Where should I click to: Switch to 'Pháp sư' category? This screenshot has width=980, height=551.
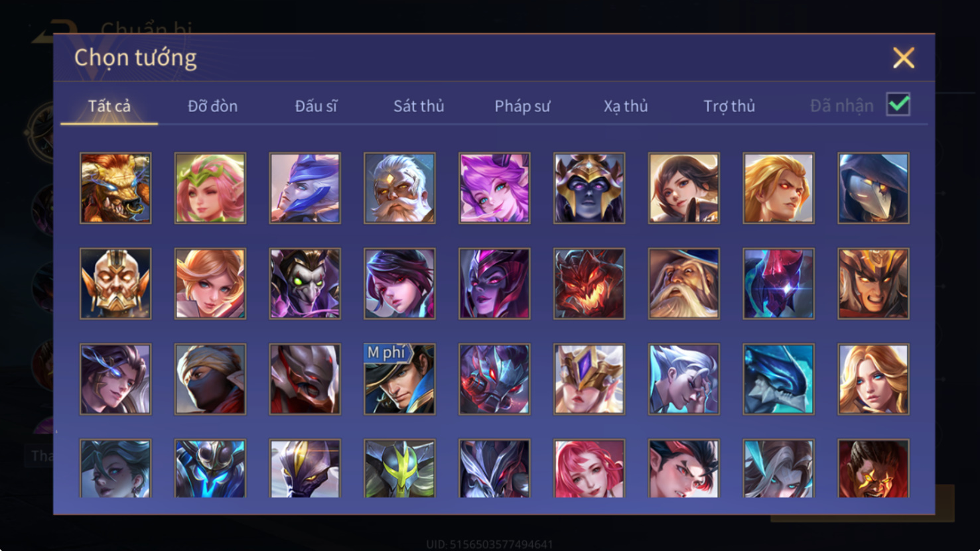(x=522, y=106)
